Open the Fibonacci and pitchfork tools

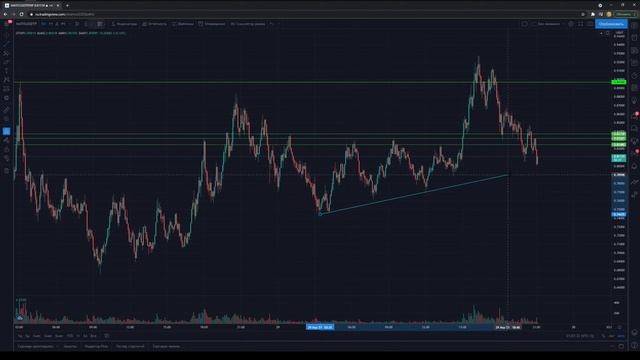click(x=6, y=53)
